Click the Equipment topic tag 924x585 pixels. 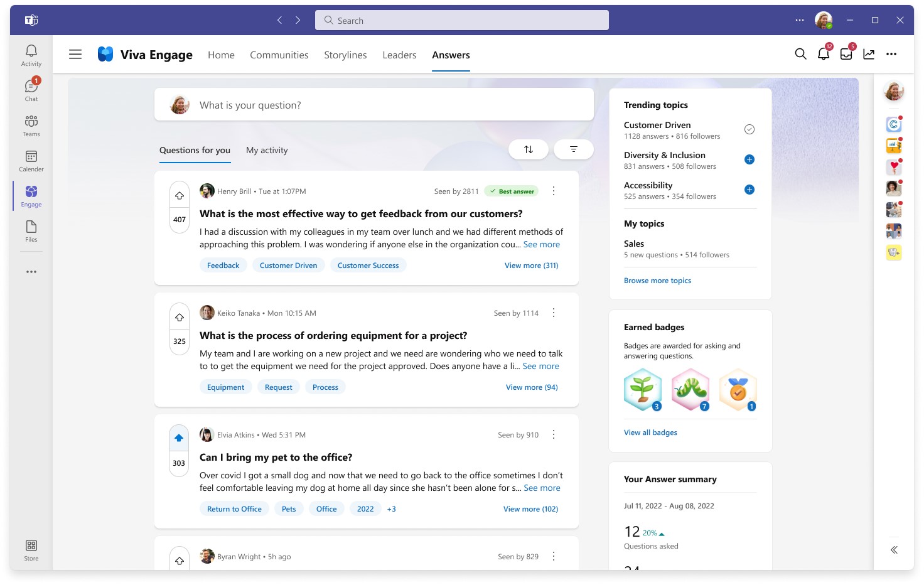226,387
